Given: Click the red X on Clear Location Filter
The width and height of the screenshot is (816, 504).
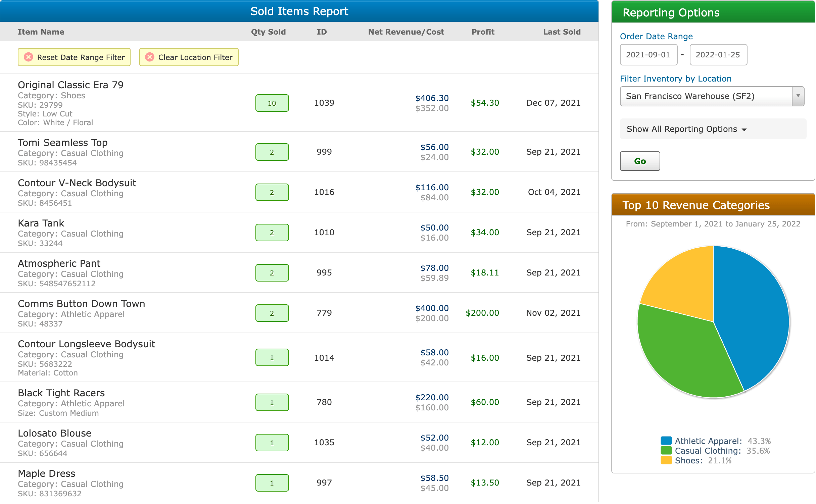Looking at the screenshot, I should pyautogui.click(x=150, y=57).
